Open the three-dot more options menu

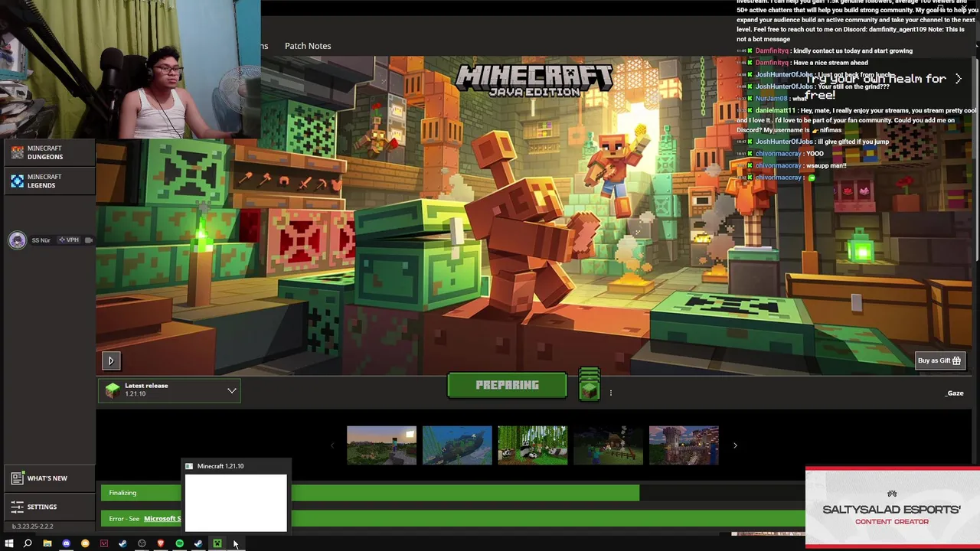coord(610,393)
